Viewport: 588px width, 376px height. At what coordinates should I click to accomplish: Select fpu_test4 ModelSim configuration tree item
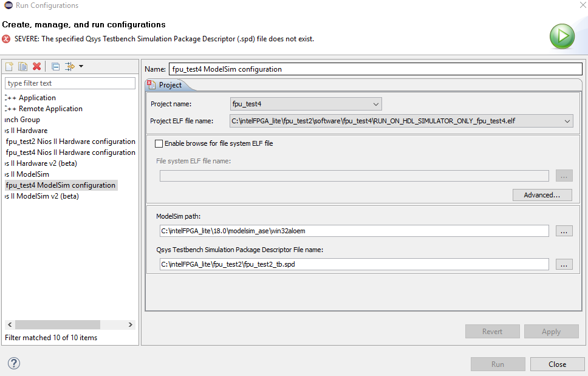click(x=61, y=185)
